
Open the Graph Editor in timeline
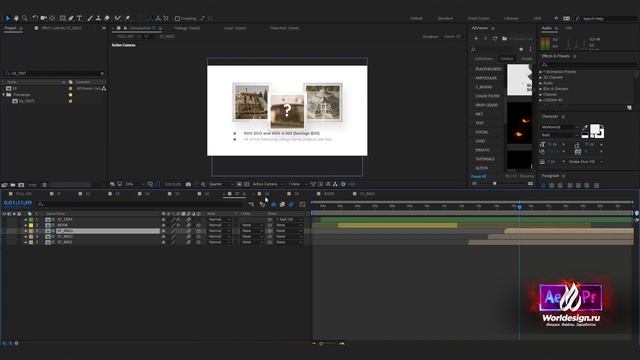302,204
